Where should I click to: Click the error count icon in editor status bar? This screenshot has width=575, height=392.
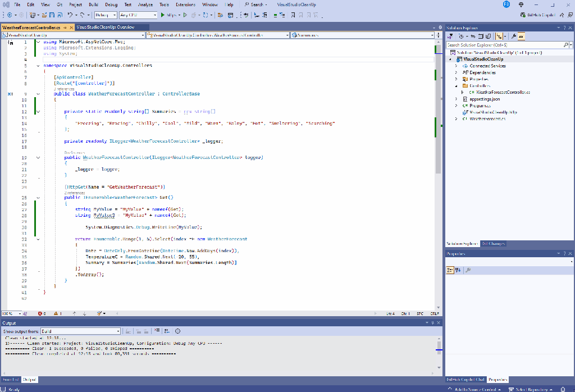41,313
